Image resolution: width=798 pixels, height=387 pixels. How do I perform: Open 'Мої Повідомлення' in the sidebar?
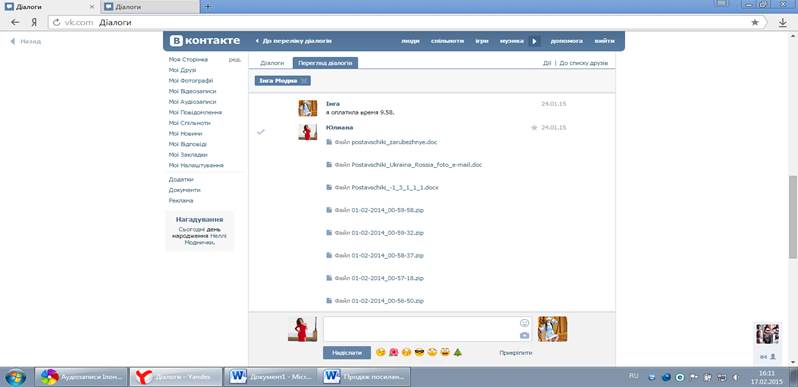(x=195, y=113)
